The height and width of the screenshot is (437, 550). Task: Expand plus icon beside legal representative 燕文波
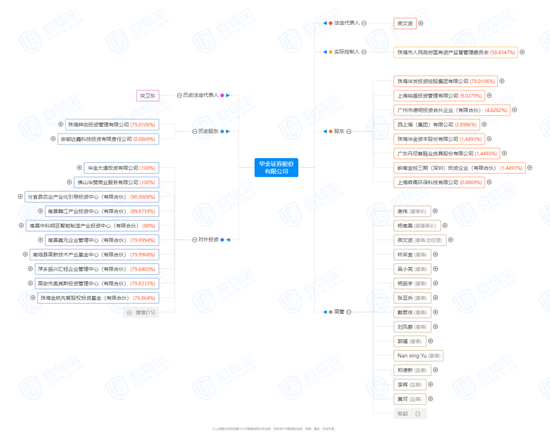(x=421, y=23)
